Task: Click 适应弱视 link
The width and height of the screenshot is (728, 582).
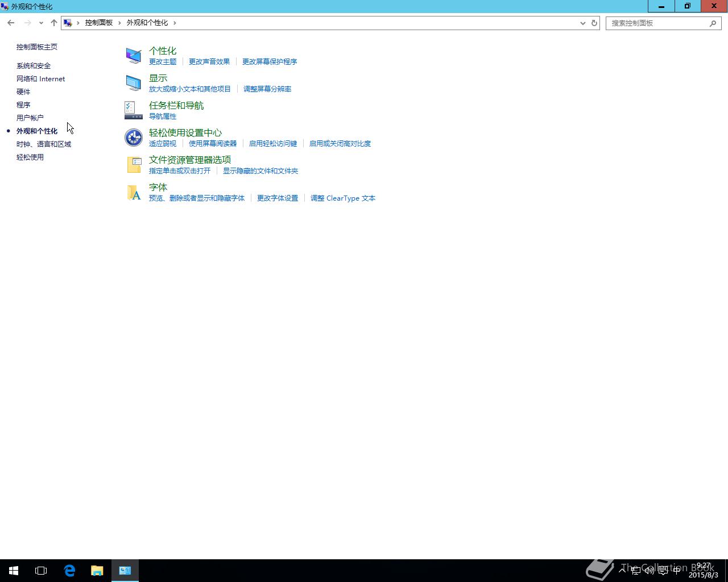Action: tap(163, 144)
